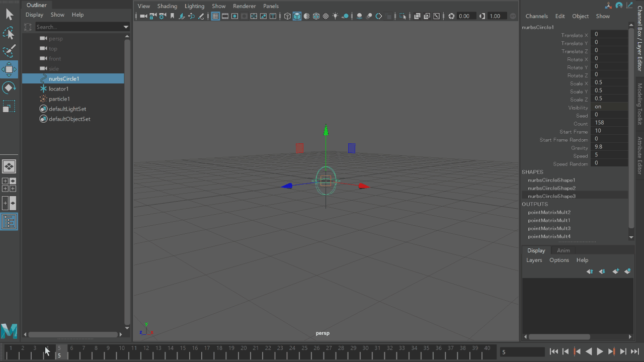The image size is (644, 362).
Task: Open the Outliner search filter dropdown
Action: tap(126, 27)
